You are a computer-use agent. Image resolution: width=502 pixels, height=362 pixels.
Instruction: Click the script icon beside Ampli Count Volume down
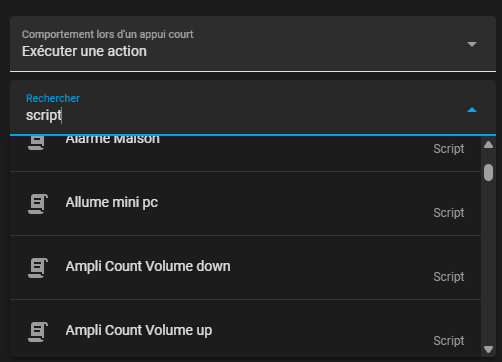pyautogui.click(x=38, y=268)
